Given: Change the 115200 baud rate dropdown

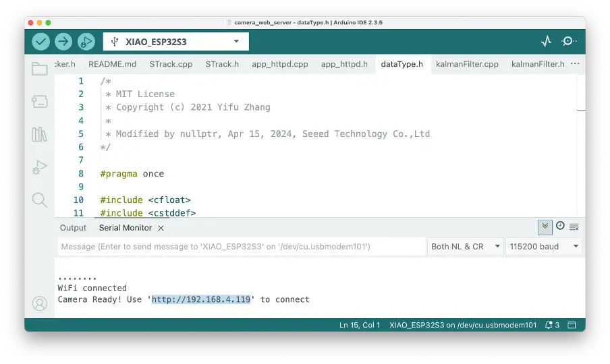Looking at the screenshot, I should 544,247.
